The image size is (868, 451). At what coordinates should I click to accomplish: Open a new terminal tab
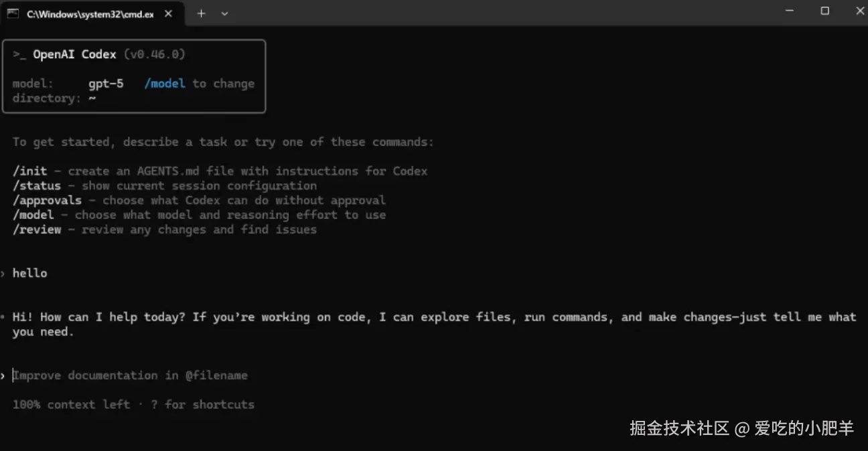(x=201, y=13)
